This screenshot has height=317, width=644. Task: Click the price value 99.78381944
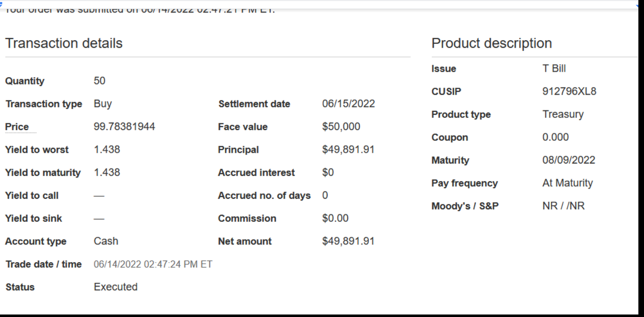click(x=124, y=127)
